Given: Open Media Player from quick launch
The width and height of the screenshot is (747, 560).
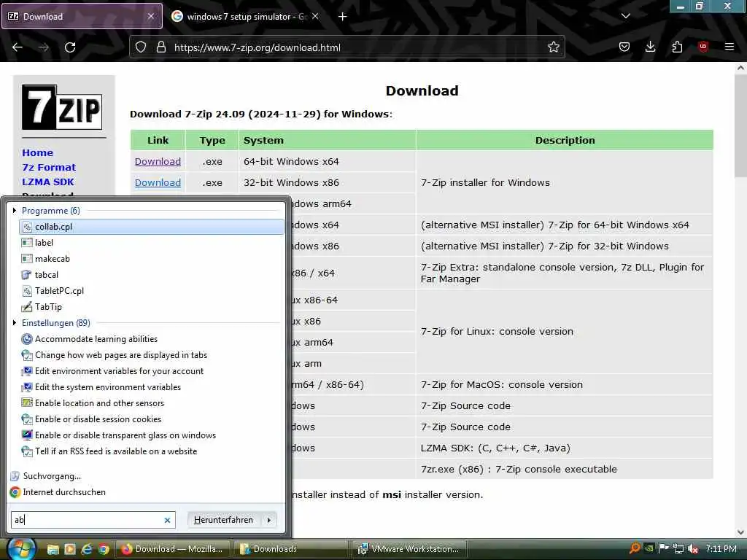Looking at the screenshot, I should coord(69,550).
